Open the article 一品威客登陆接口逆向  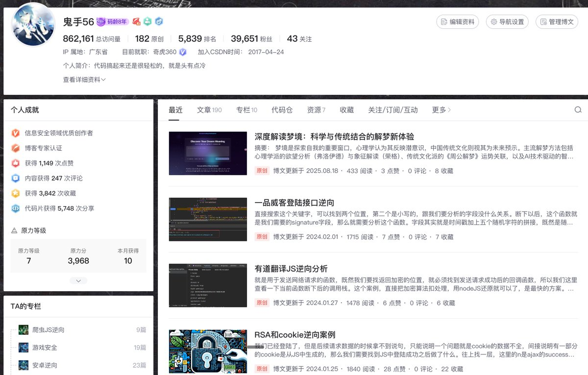294,203
